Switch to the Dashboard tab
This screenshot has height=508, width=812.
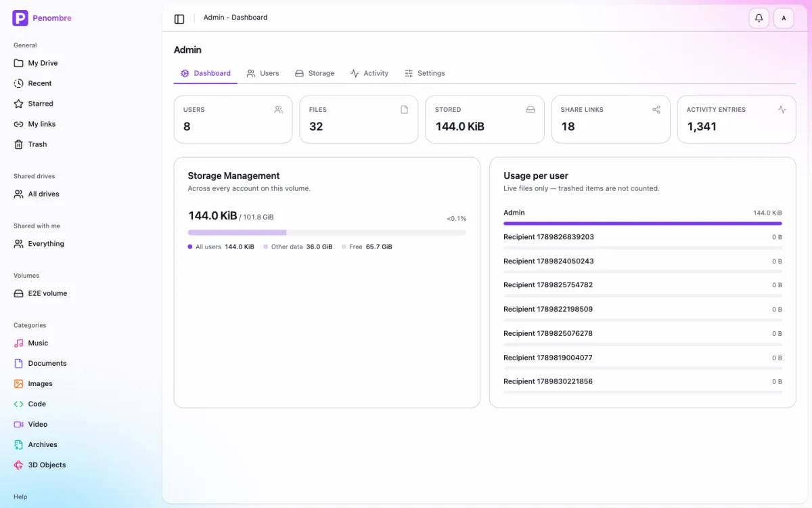206,73
